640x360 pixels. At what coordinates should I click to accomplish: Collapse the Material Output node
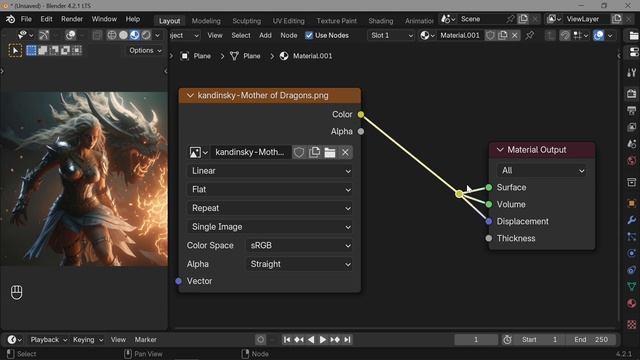coord(500,150)
